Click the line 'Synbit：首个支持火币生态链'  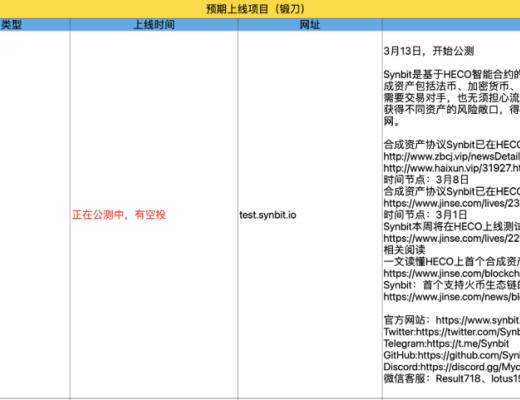click(452, 285)
